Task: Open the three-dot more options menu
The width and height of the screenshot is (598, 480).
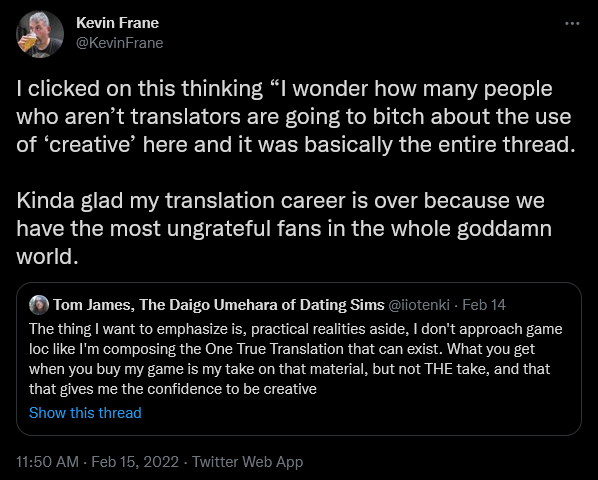Action: [572, 24]
